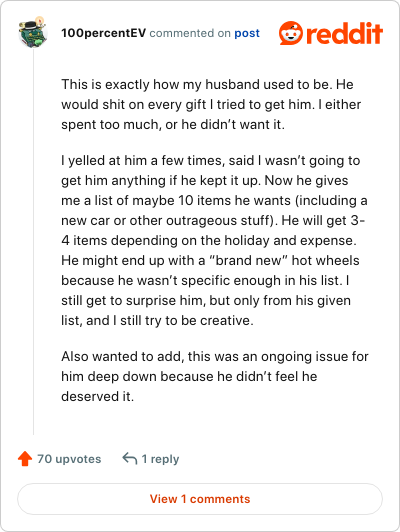Click the curved reply arrow icon
Viewport: 400px width, 532px height.
[x=130, y=458]
